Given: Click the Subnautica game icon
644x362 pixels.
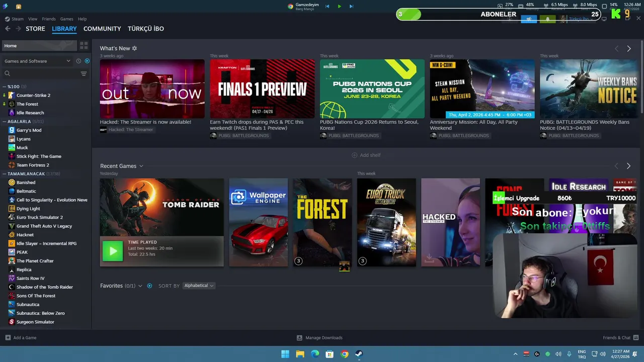Looking at the screenshot, I should point(12,304).
